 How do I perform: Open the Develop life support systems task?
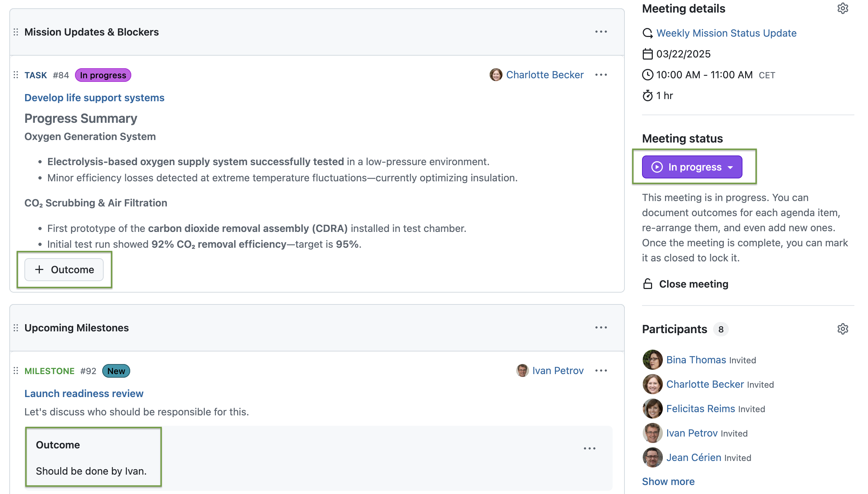(94, 97)
